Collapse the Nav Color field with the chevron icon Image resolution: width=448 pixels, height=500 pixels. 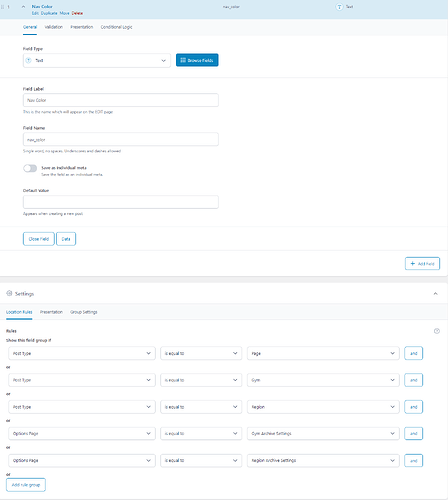tap(23, 7)
